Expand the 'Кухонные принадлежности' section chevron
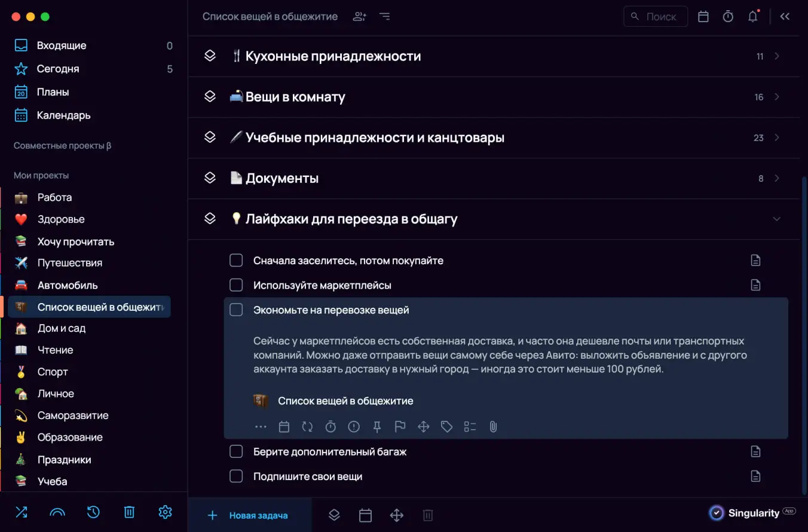The width and height of the screenshot is (808, 532). pos(777,56)
